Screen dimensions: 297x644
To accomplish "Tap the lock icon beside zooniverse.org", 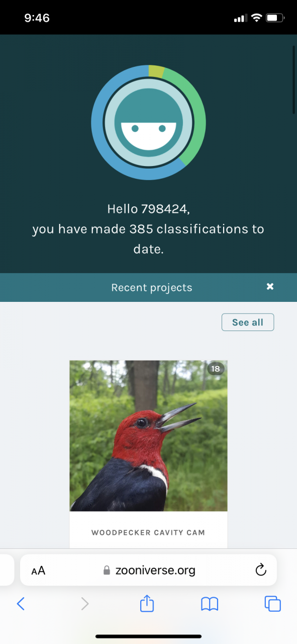I will click(106, 570).
